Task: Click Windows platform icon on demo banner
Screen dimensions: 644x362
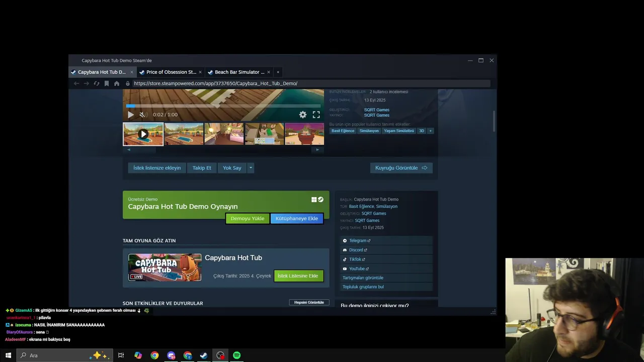Action: tap(314, 200)
